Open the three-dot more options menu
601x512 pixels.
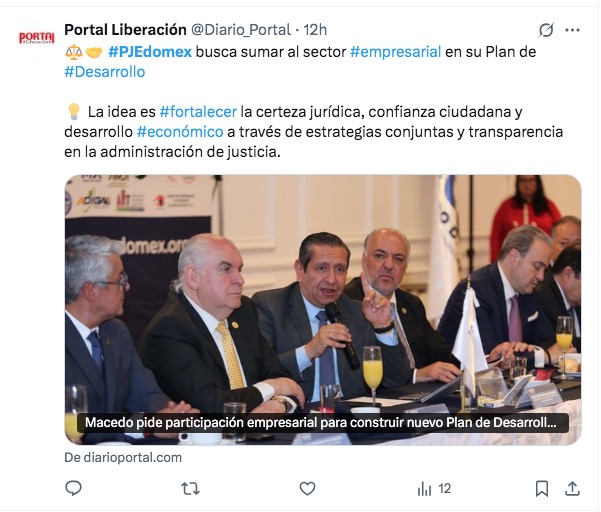572,30
